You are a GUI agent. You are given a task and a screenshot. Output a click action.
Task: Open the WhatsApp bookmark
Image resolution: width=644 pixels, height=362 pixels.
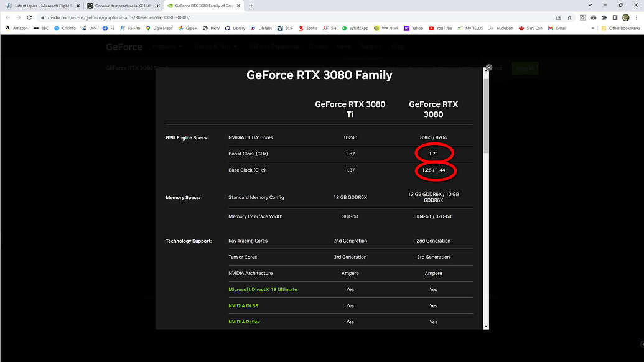click(x=353, y=28)
